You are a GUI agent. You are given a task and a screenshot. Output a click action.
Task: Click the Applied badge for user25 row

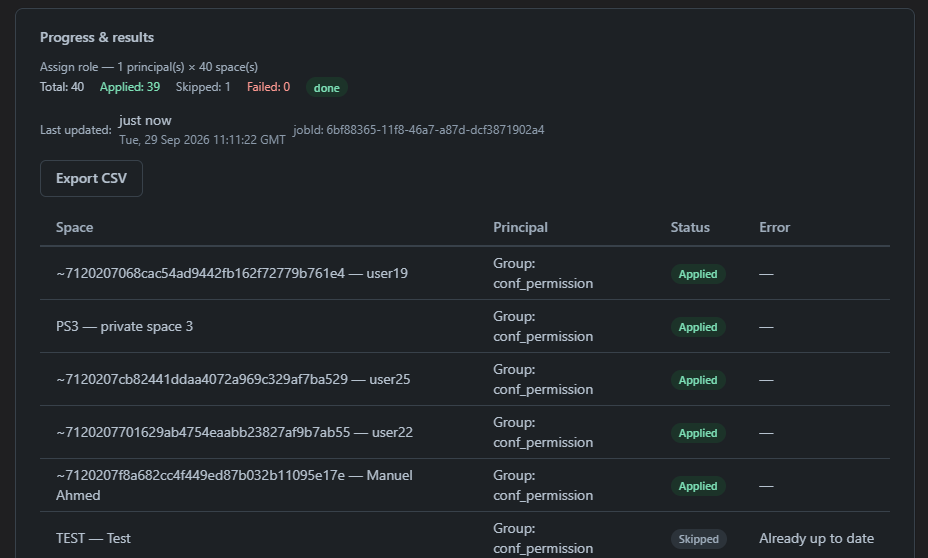point(698,380)
